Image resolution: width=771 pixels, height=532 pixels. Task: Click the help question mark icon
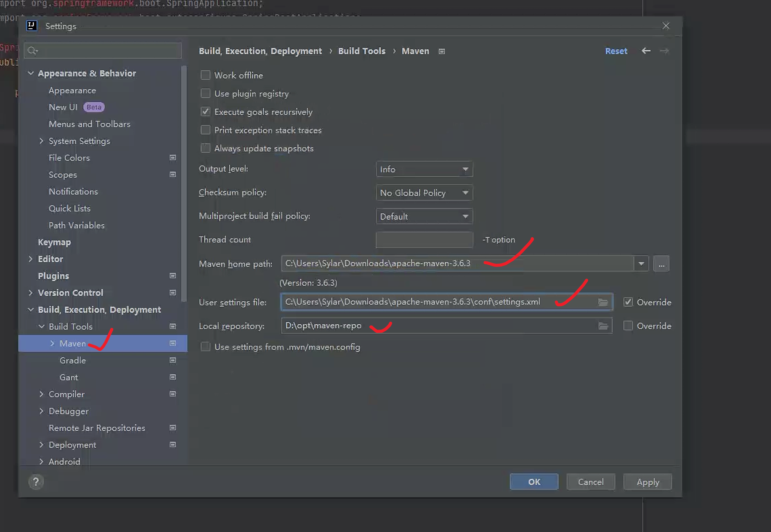click(36, 482)
